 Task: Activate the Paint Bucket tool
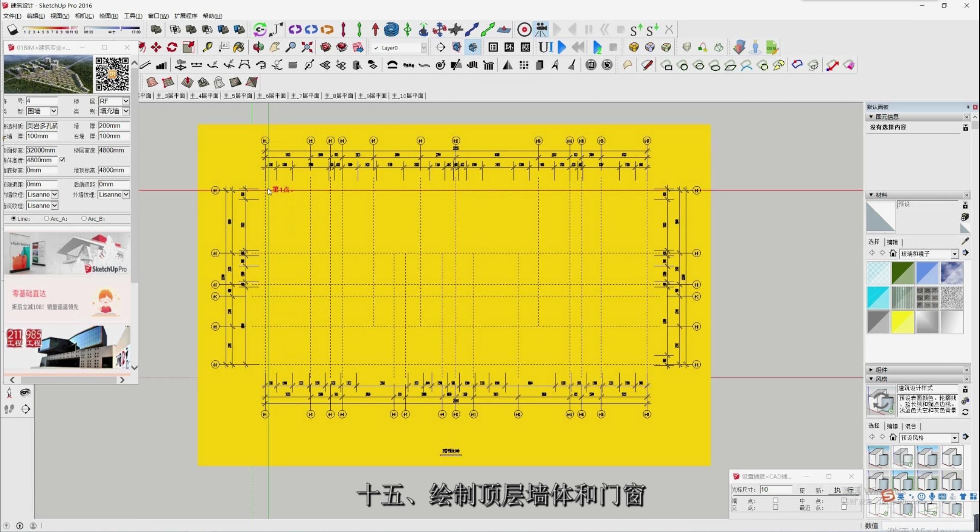[238, 47]
